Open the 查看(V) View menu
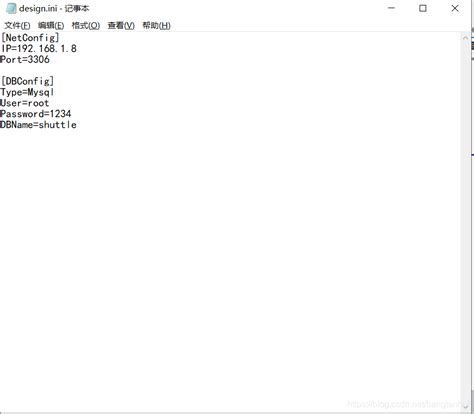Screen dimensions: 474x414 click(x=121, y=26)
